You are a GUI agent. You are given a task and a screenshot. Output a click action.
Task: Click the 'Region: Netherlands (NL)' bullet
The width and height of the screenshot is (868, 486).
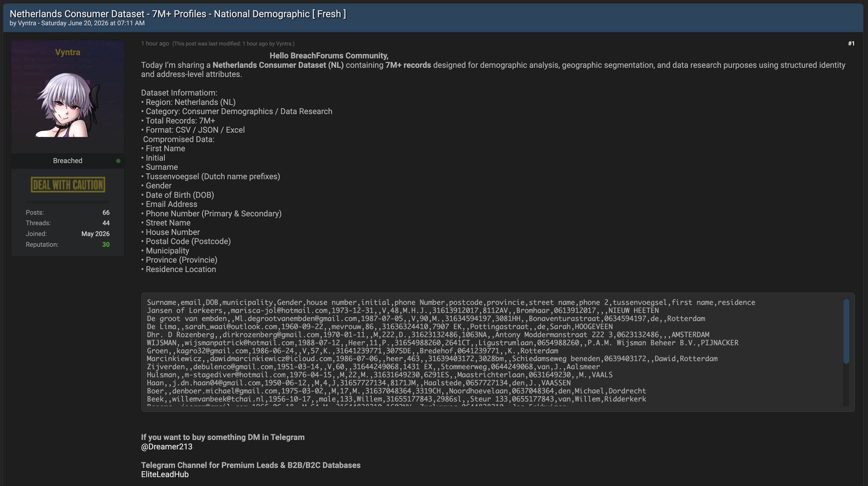(188, 102)
